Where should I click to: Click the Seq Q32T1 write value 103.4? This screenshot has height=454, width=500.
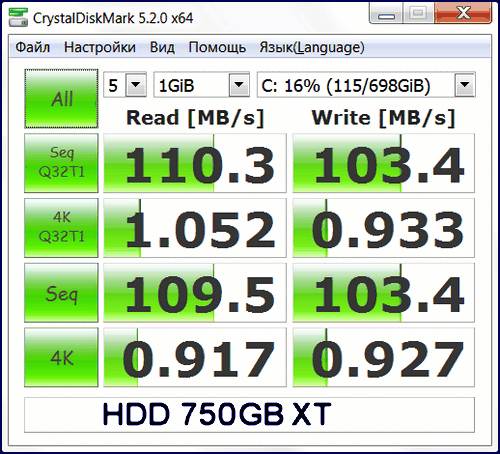(x=384, y=163)
